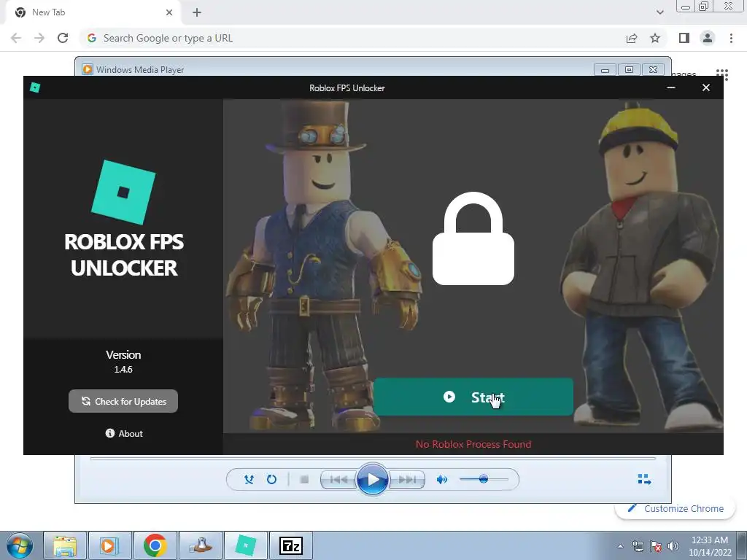This screenshot has height=560, width=747.
Task: Close the New Tab tab
Action: click(169, 12)
